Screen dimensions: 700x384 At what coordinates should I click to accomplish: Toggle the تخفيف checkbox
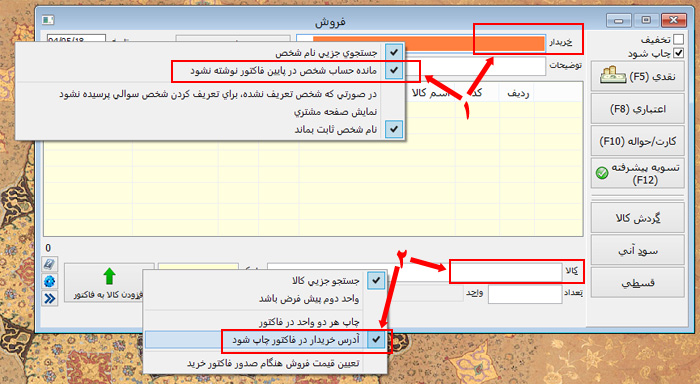[x=678, y=39]
